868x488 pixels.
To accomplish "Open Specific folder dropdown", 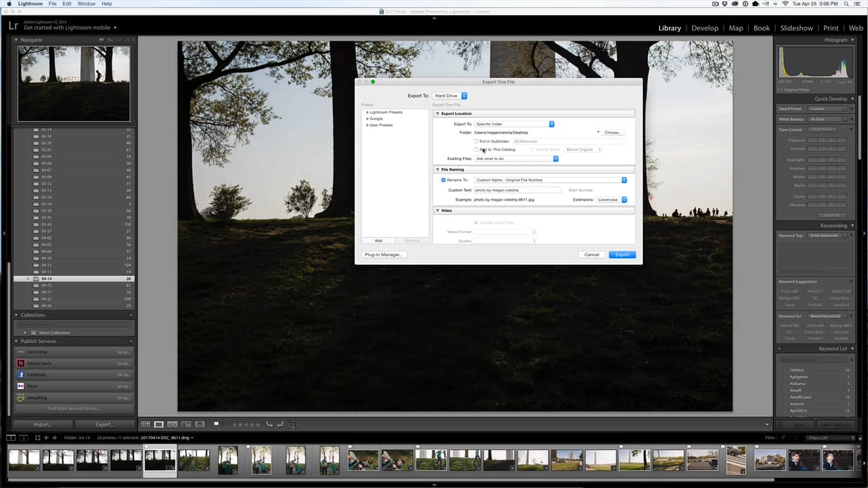I will click(x=514, y=124).
